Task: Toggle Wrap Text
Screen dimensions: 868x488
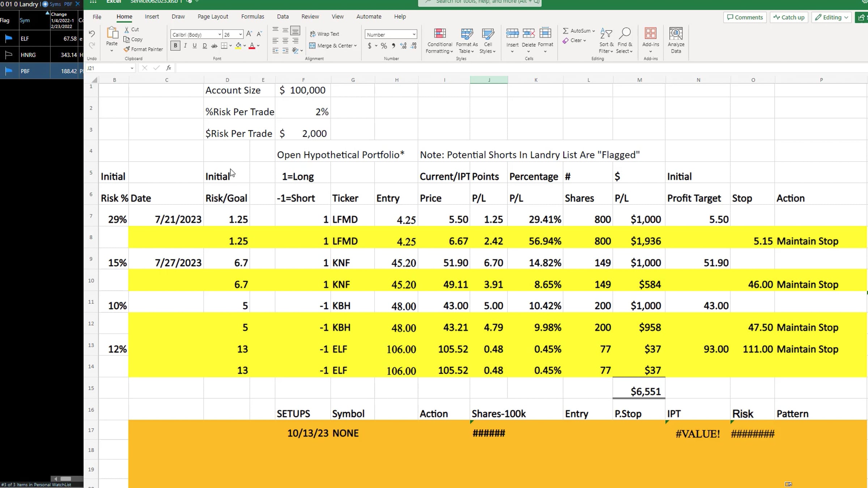Action: coord(324,34)
